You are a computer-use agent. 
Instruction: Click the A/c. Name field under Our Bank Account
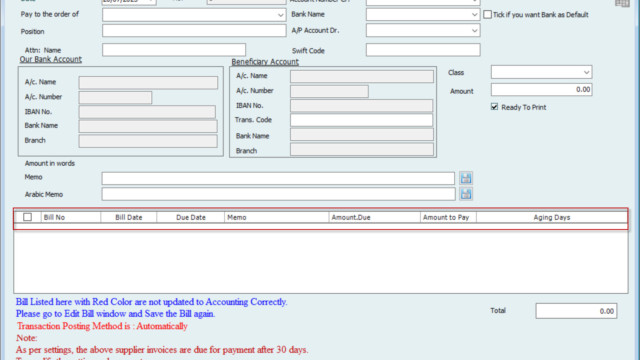tap(148, 82)
